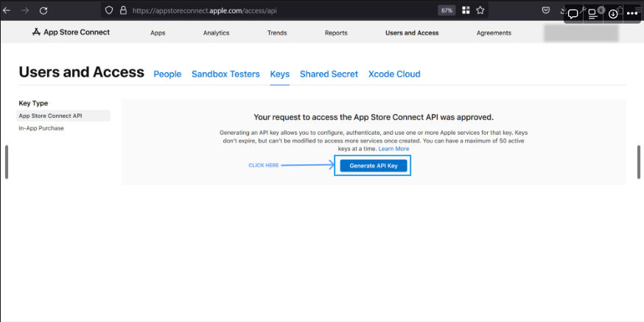Click the Pocket save icon
The image size is (644, 322).
(546, 10)
